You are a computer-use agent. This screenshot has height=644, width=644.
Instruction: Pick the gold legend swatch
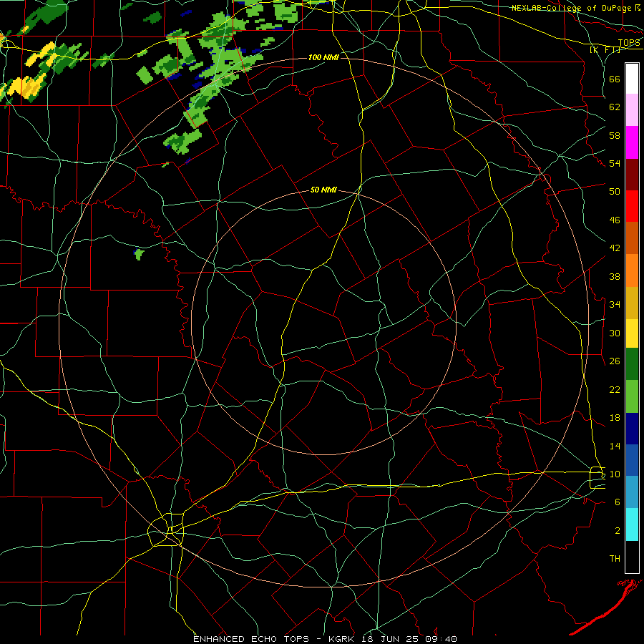[632, 303]
